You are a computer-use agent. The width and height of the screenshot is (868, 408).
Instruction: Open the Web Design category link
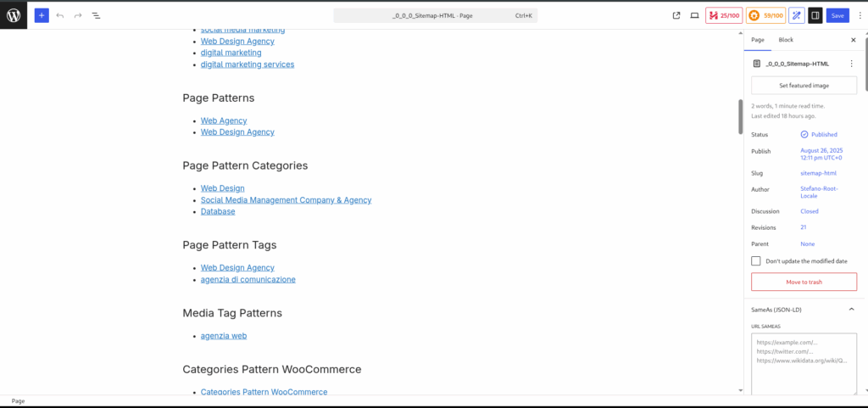coord(223,188)
